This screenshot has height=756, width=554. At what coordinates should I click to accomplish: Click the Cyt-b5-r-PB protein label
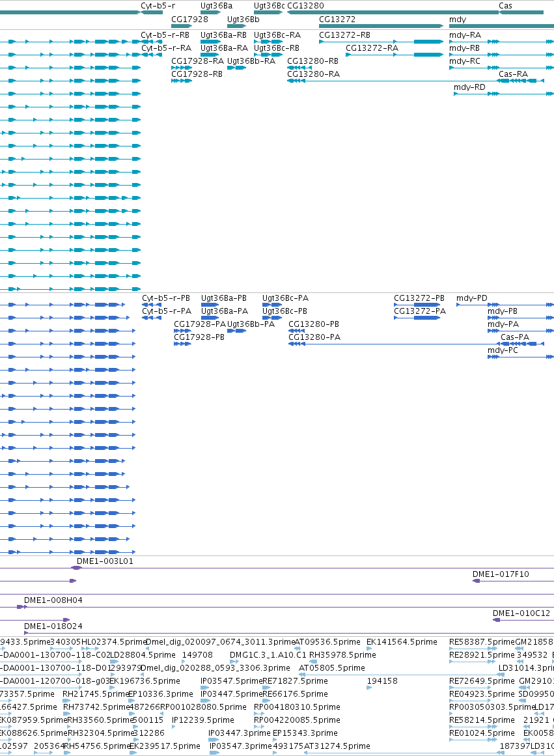[166, 298]
